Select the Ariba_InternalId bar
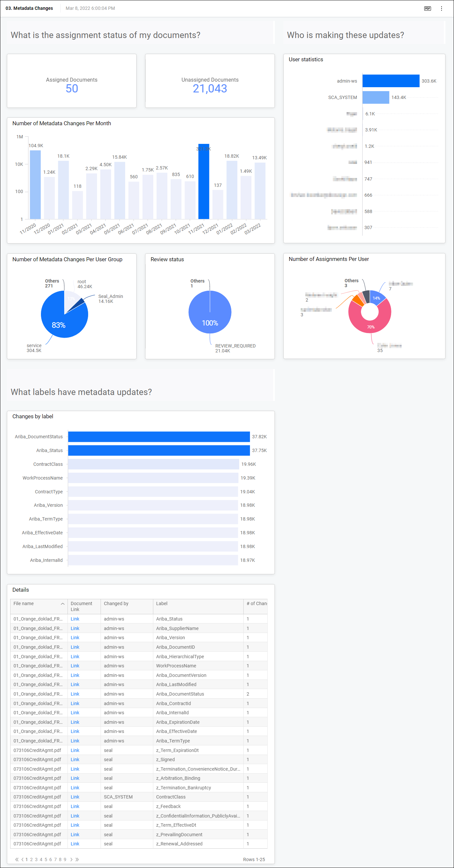The width and height of the screenshot is (454, 868). [x=153, y=560]
